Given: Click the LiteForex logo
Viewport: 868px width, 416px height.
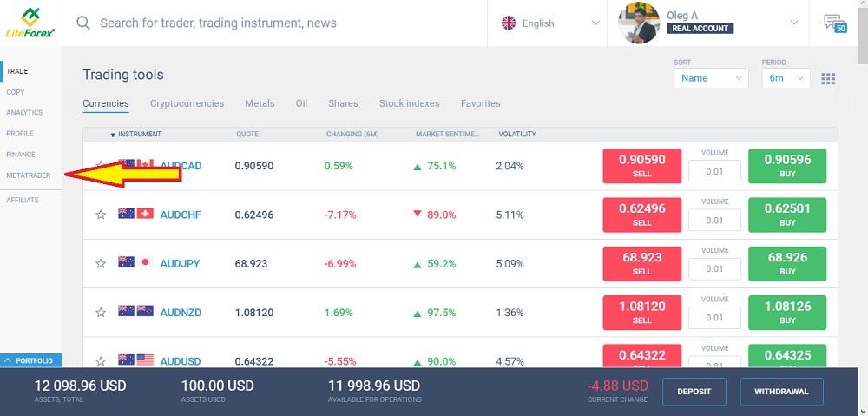Looking at the screenshot, I should (31, 23).
